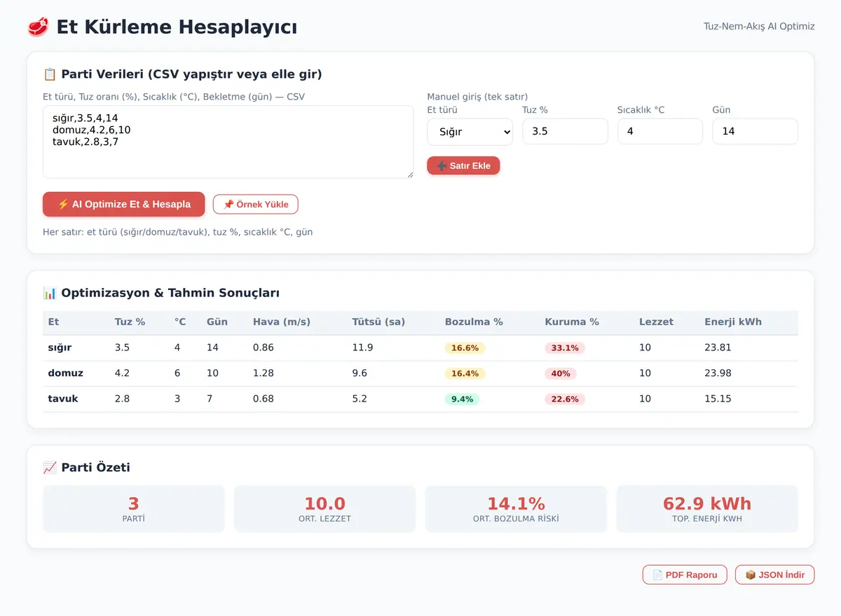Focus the Sıcaklık °C input field
841x616 pixels.
(660, 132)
